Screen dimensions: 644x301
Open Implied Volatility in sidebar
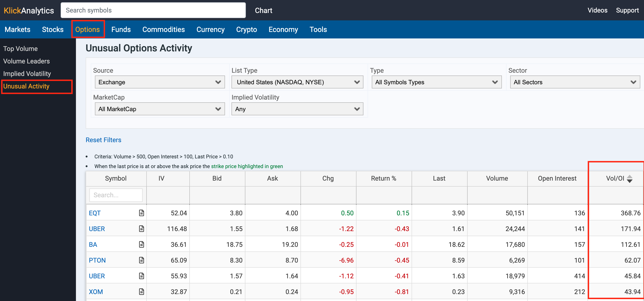(27, 73)
